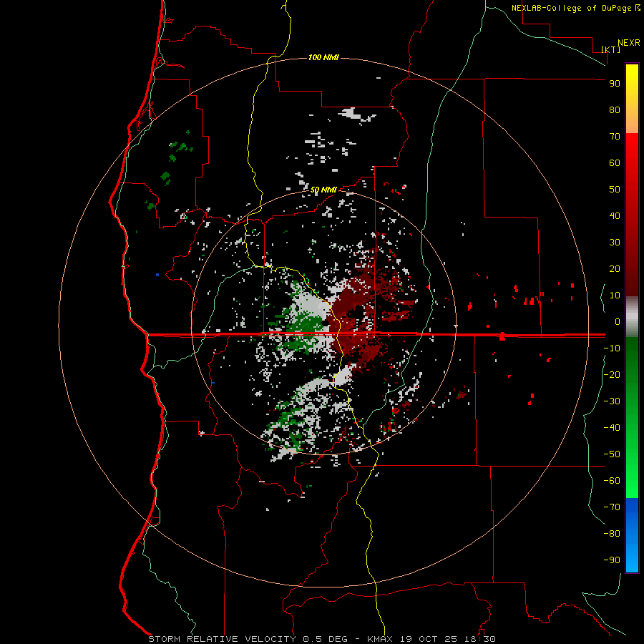Click the 0 value on velocity scale
The width and height of the screenshot is (644, 644).
(618, 321)
